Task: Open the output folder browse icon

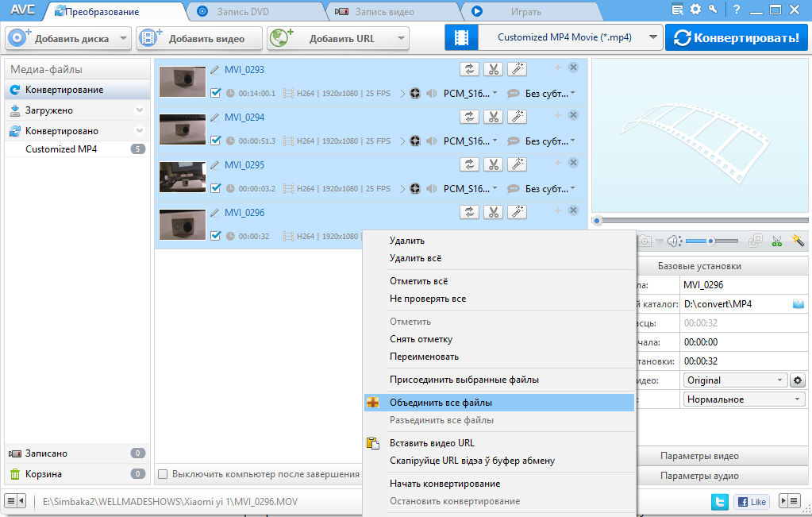Action: point(798,304)
